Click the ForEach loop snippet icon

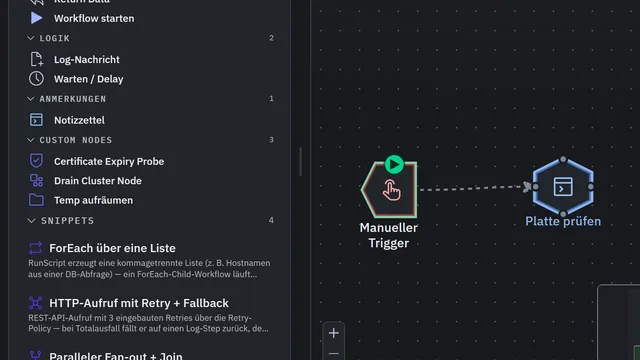click(x=36, y=248)
